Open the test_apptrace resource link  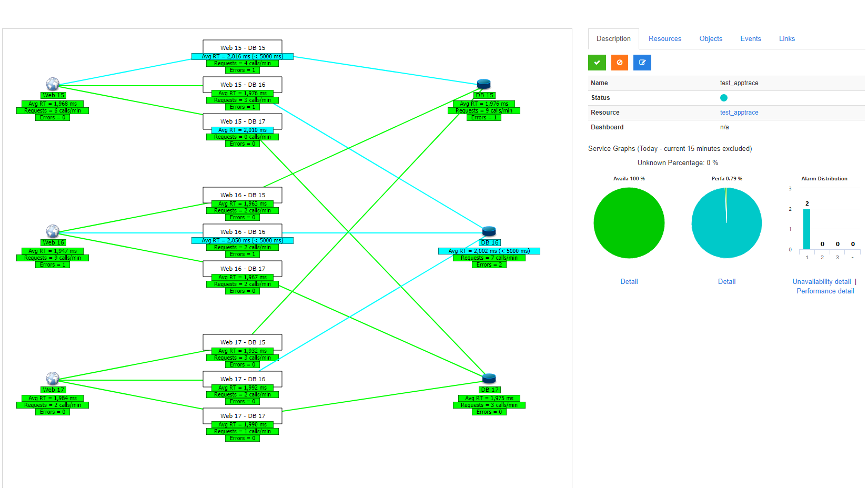pyautogui.click(x=739, y=113)
